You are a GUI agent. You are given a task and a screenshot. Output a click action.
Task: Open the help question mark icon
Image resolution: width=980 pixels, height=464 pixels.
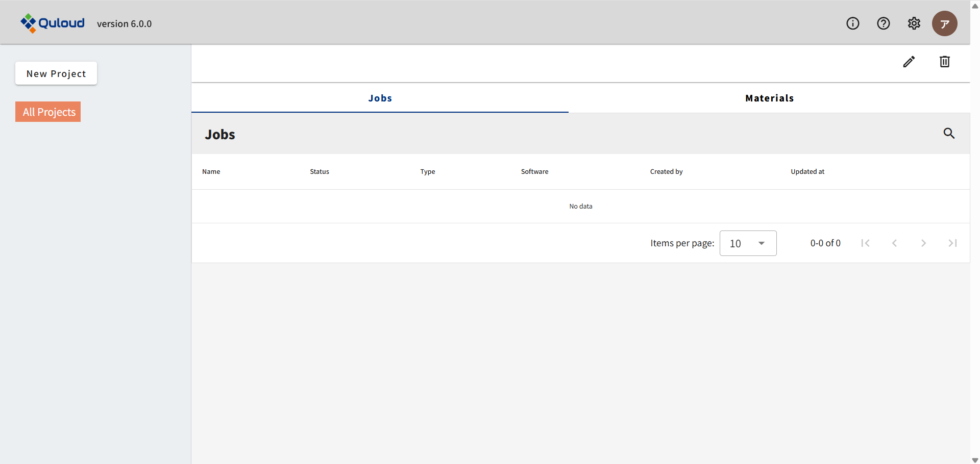(883, 23)
